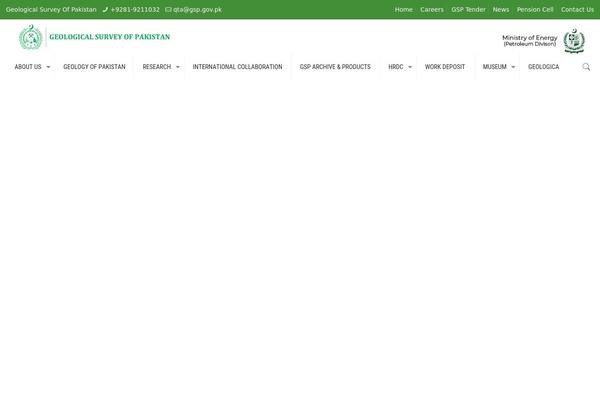
Task: Select the Museum menu item
Action: [x=494, y=67]
